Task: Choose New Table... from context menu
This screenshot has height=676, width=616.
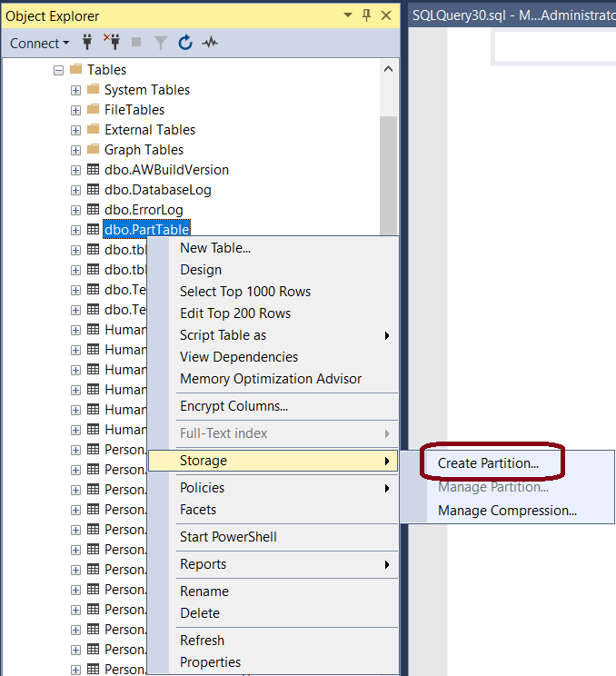Action: click(x=273, y=248)
